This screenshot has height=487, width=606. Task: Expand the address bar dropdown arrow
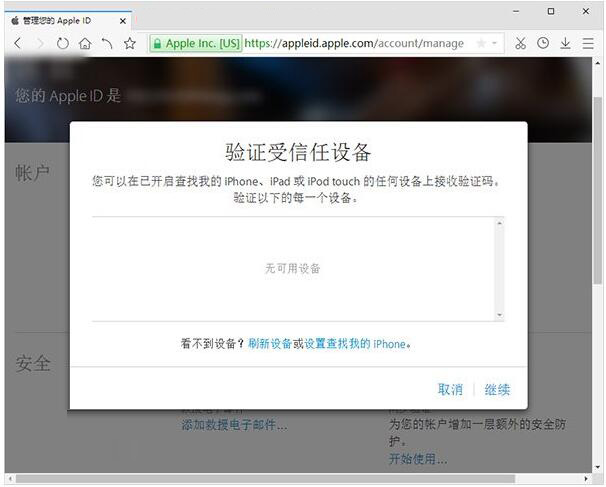494,43
